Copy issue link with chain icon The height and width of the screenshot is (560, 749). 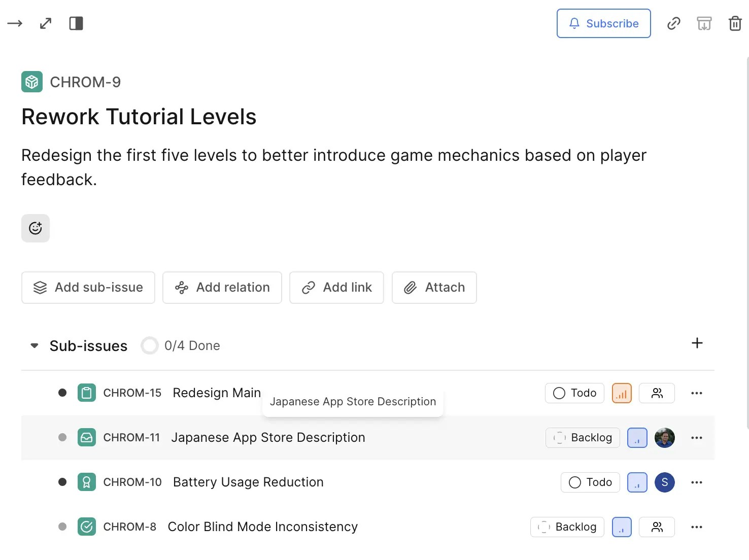[x=673, y=23]
